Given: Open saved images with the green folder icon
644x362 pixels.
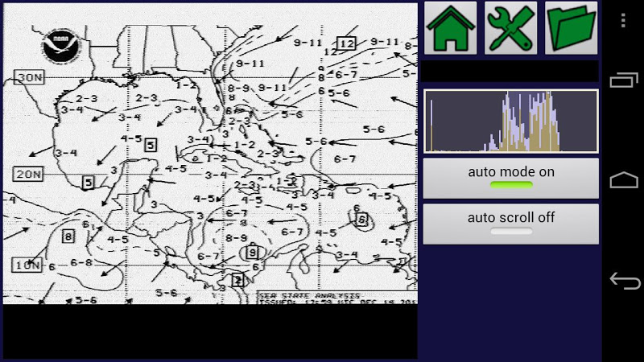Looking at the screenshot, I should [571, 28].
